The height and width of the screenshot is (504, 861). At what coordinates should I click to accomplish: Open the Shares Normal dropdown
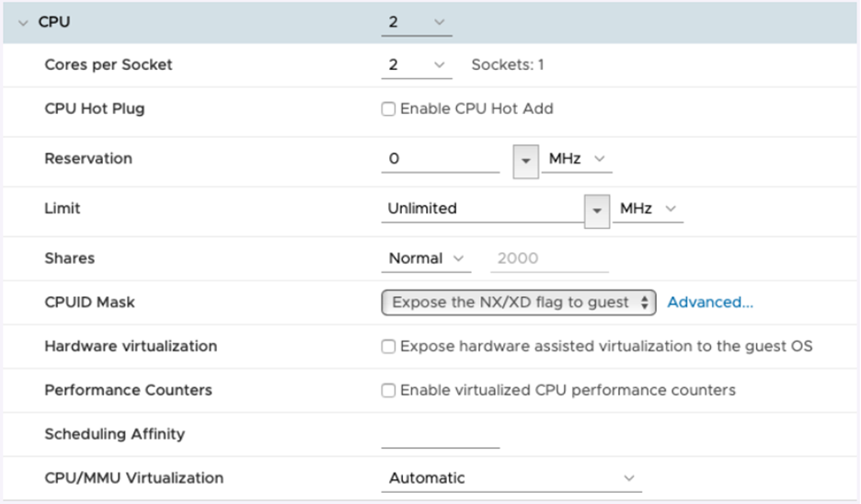(426, 258)
